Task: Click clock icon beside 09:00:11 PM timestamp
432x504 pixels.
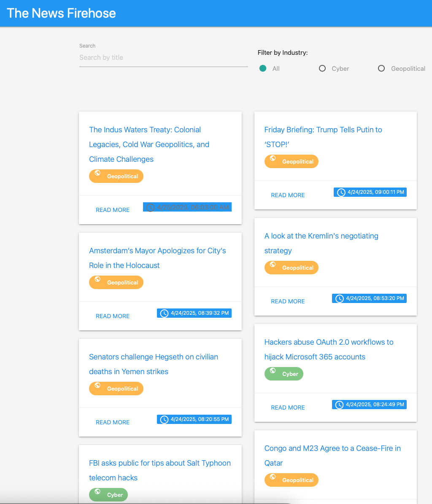Action: coord(341,192)
